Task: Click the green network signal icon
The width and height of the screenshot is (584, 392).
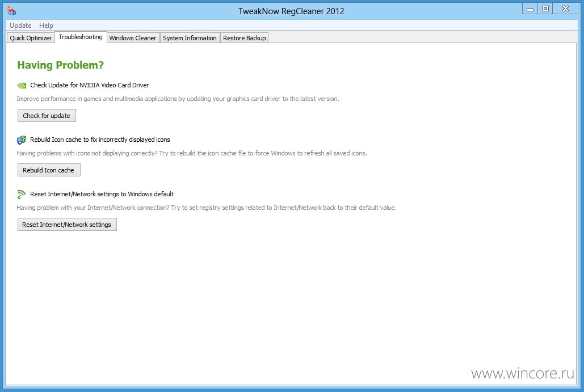Action: pos(21,195)
